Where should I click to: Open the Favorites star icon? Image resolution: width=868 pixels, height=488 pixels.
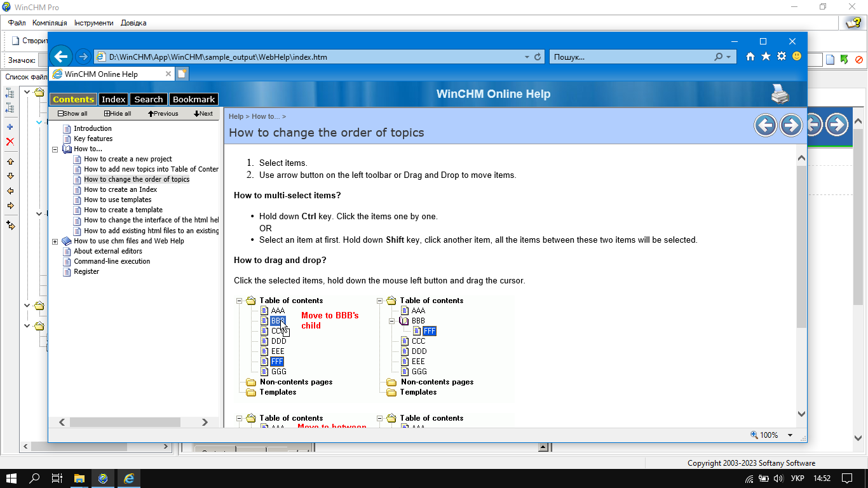click(x=766, y=57)
